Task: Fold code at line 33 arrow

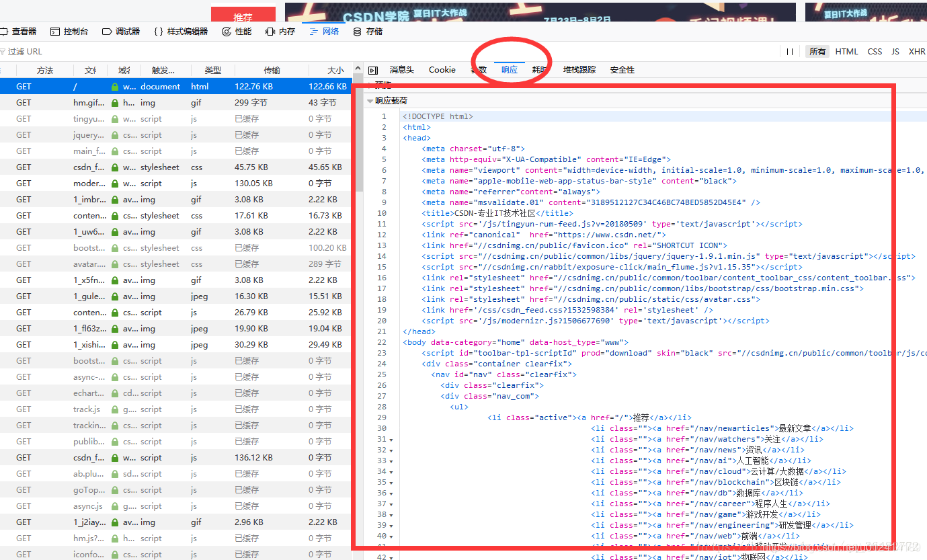Action: pyautogui.click(x=391, y=461)
